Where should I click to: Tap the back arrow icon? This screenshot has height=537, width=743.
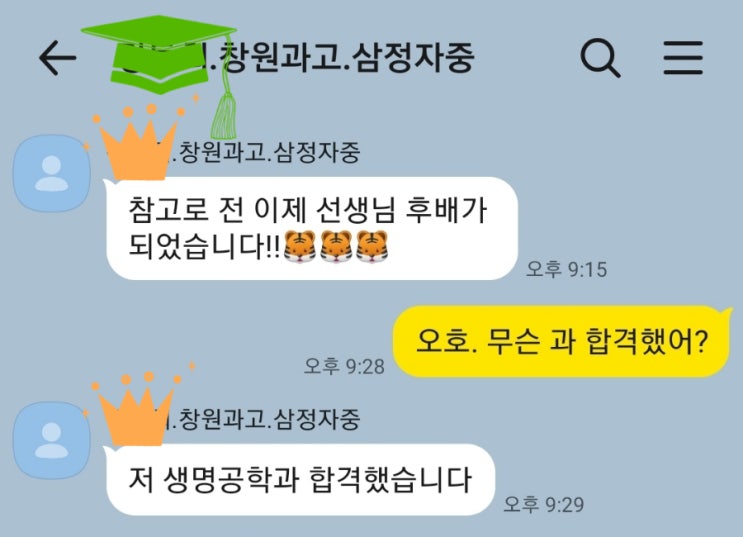tap(57, 58)
